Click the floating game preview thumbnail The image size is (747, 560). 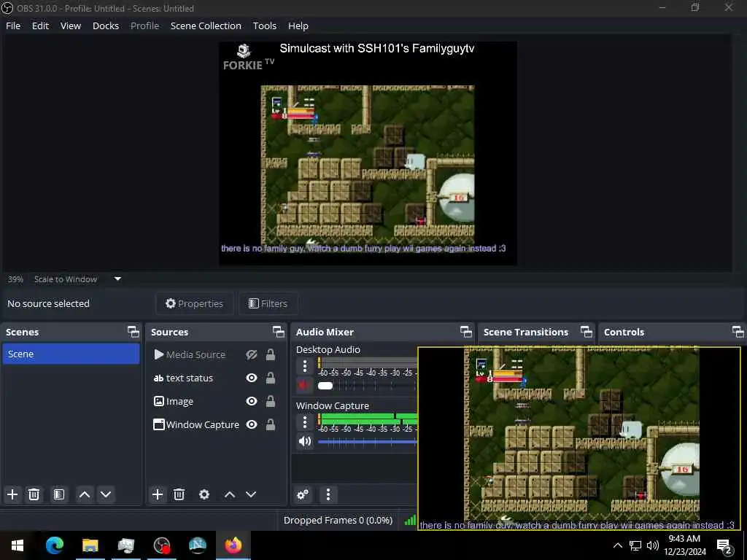579,438
